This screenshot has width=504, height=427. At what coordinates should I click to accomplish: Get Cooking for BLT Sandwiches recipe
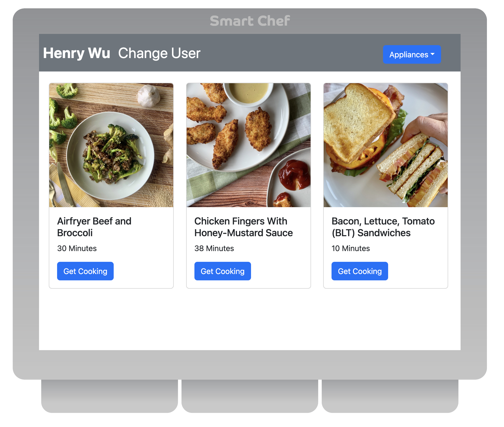(x=360, y=271)
